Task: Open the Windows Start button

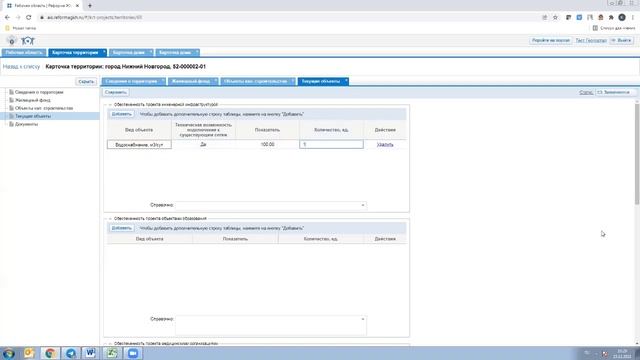Action: 8,353
